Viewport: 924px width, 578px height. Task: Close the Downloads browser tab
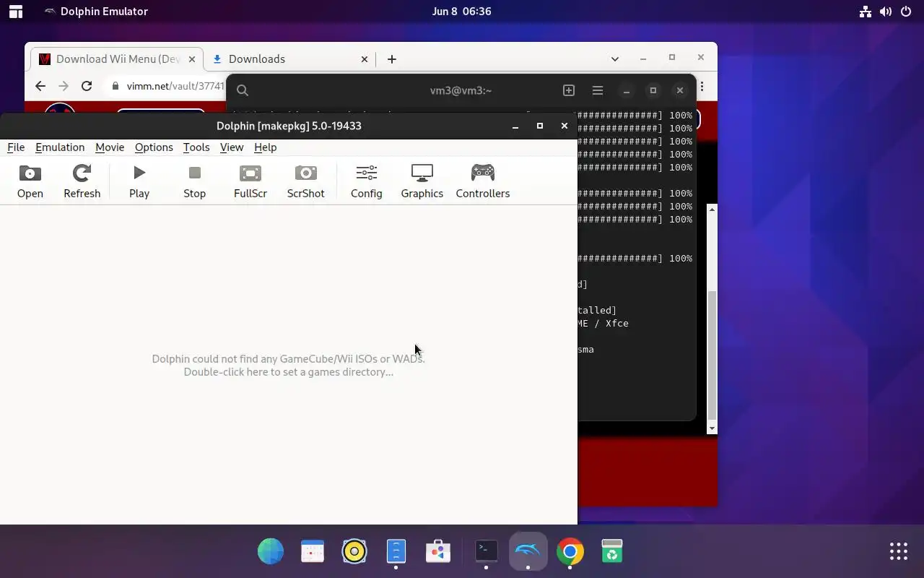pyautogui.click(x=365, y=59)
